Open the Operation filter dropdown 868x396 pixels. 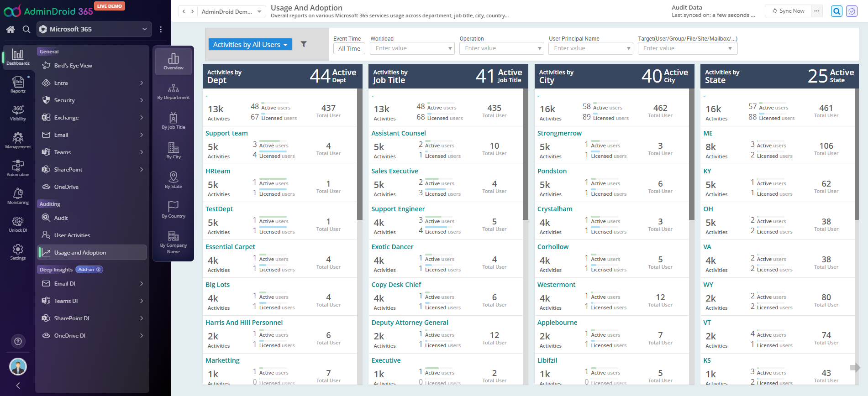(501, 48)
